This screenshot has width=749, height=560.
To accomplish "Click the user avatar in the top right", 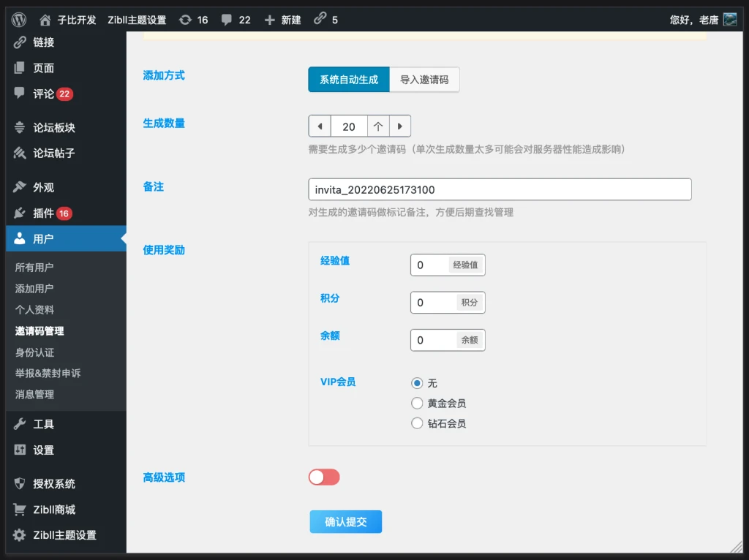I will 729,20.
